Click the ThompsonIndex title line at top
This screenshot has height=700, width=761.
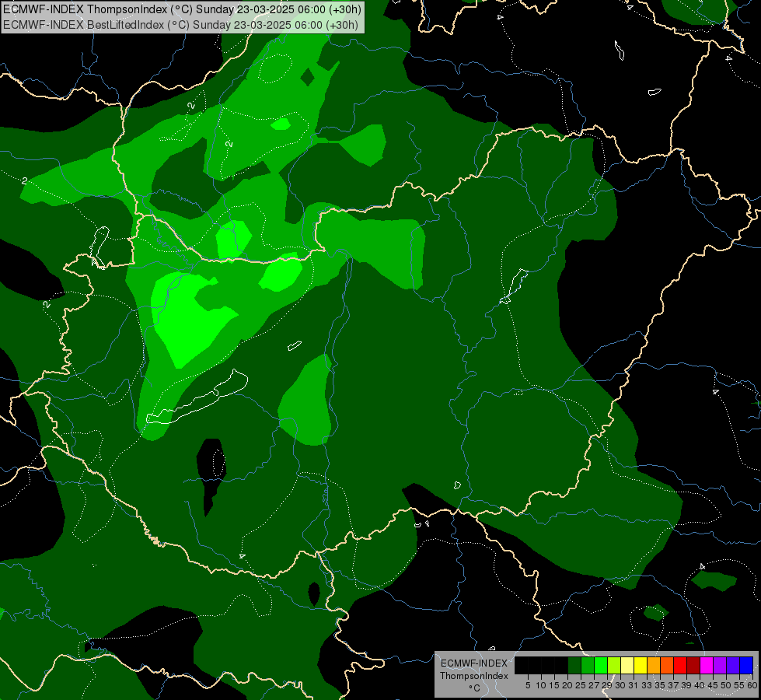click(x=183, y=9)
